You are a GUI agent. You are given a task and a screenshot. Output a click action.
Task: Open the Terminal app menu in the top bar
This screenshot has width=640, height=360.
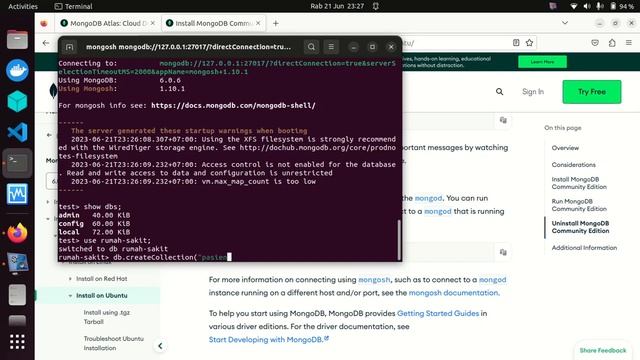coord(73,6)
